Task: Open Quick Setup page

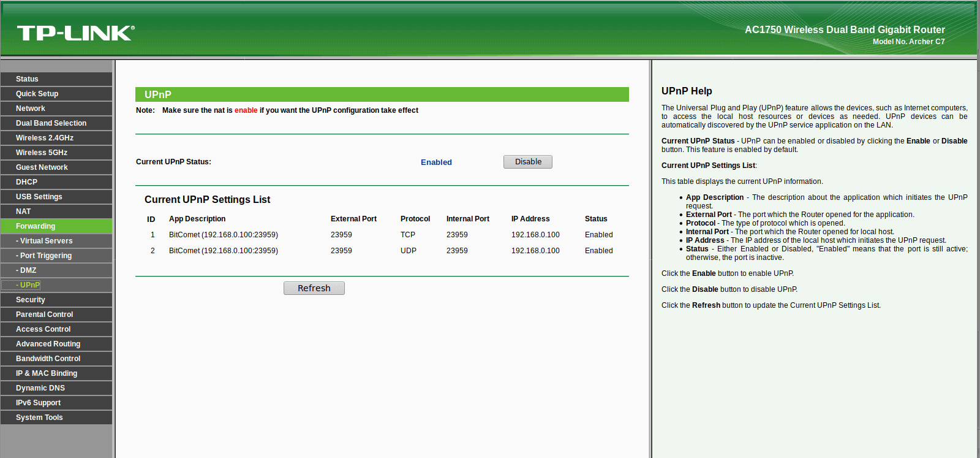Action: point(56,94)
